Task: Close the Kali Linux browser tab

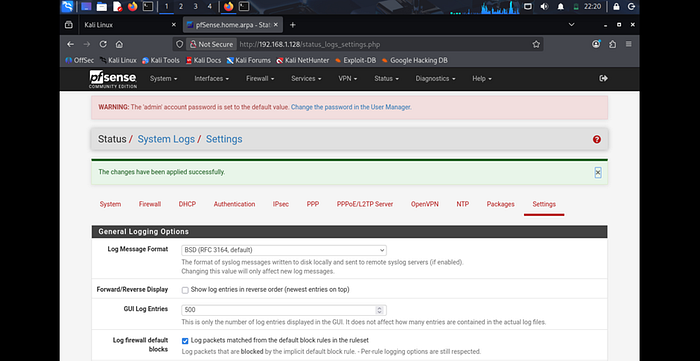Action: click(x=174, y=25)
